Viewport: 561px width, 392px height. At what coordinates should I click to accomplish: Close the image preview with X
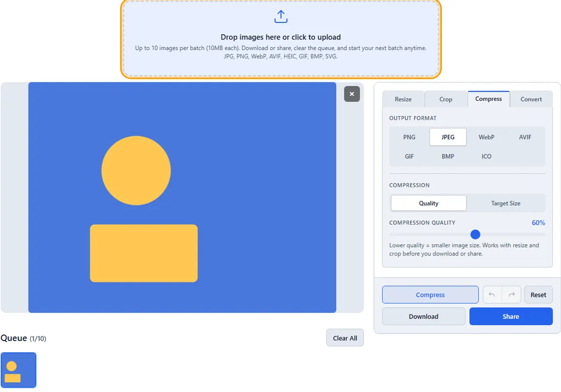point(352,94)
